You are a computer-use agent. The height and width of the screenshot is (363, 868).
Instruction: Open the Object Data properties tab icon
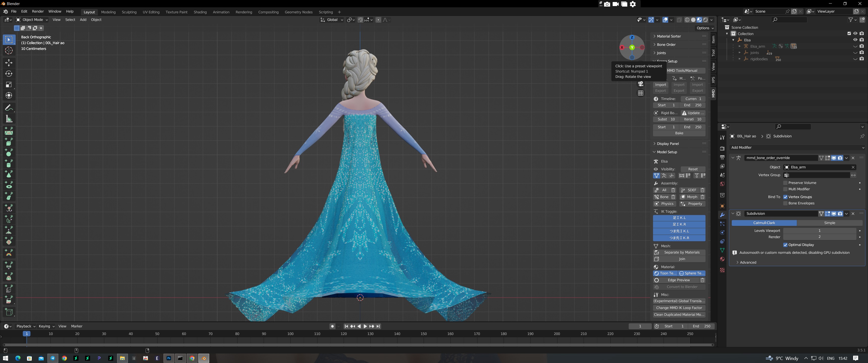click(x=722, y=250)
